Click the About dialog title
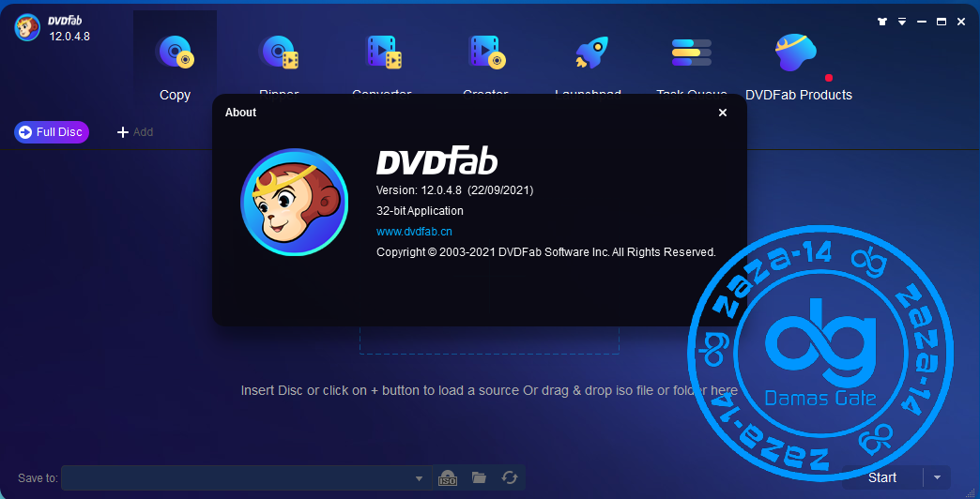 click(240, 113)
